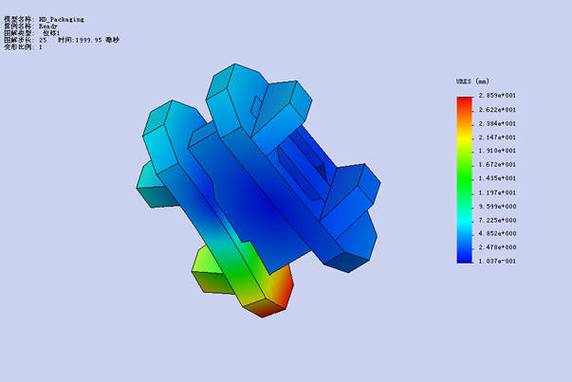The width and height of the screenshot is (572, 382).
Task: Click the study name annotation text Ready
Action: (48, 26)
